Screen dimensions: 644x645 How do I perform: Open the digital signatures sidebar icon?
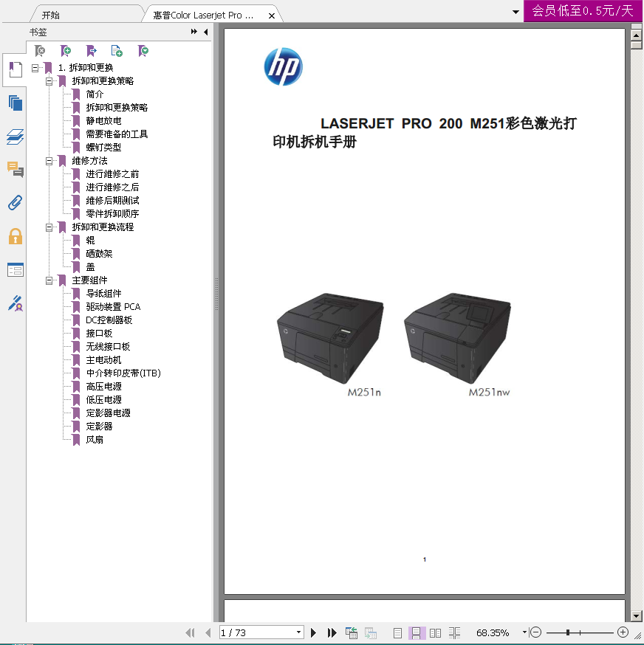pos(16,303)
